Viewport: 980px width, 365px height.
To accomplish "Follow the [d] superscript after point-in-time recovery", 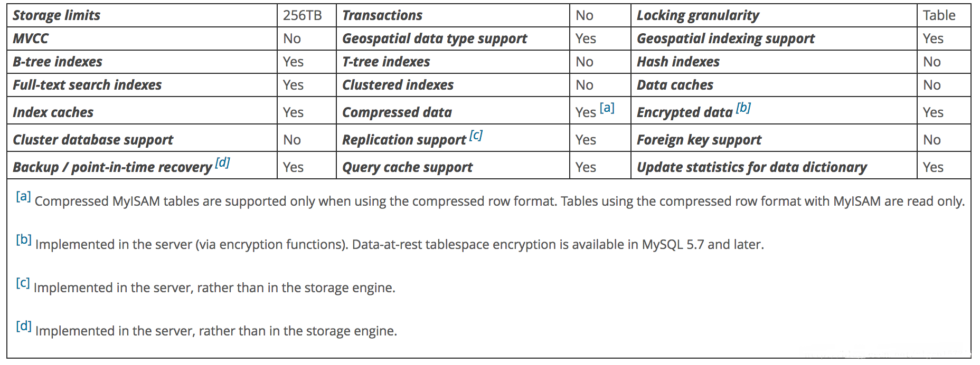I will pos(222,162).
